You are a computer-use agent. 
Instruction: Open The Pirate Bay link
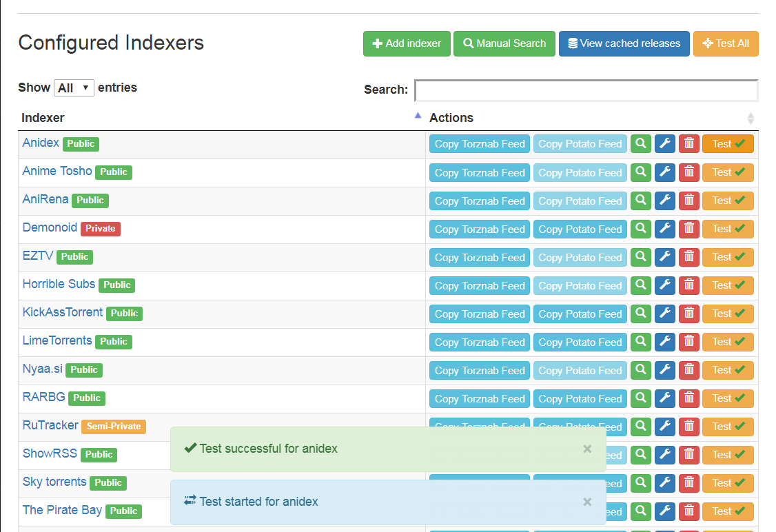coord(62,510)
